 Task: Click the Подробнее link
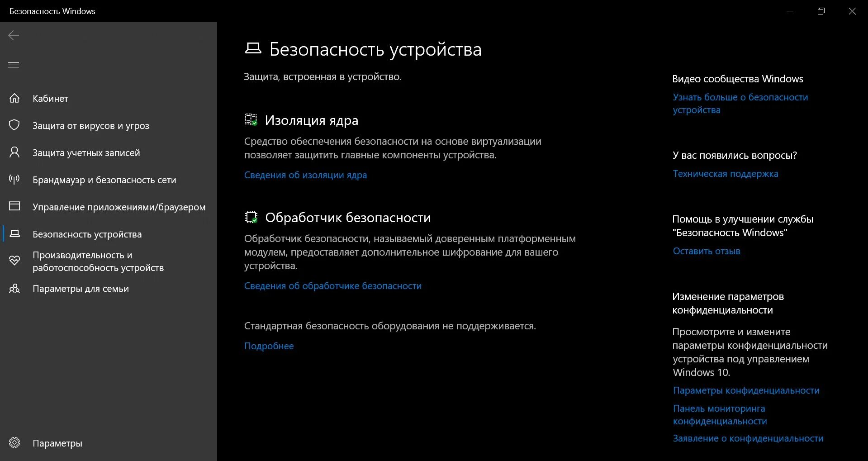point(269,346)
